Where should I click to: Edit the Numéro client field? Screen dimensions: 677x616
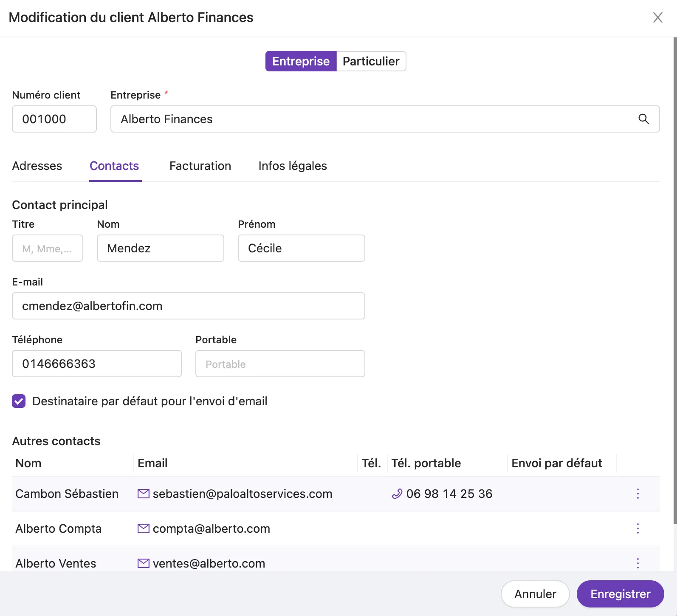(x=54, y=119)
